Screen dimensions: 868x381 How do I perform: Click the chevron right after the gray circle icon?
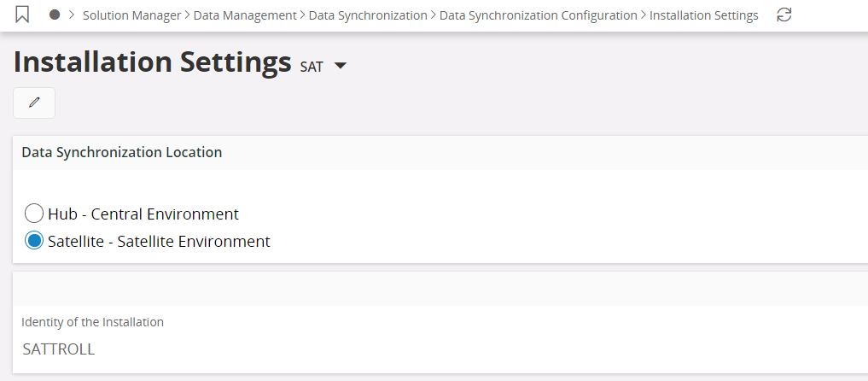click(72, 15)
